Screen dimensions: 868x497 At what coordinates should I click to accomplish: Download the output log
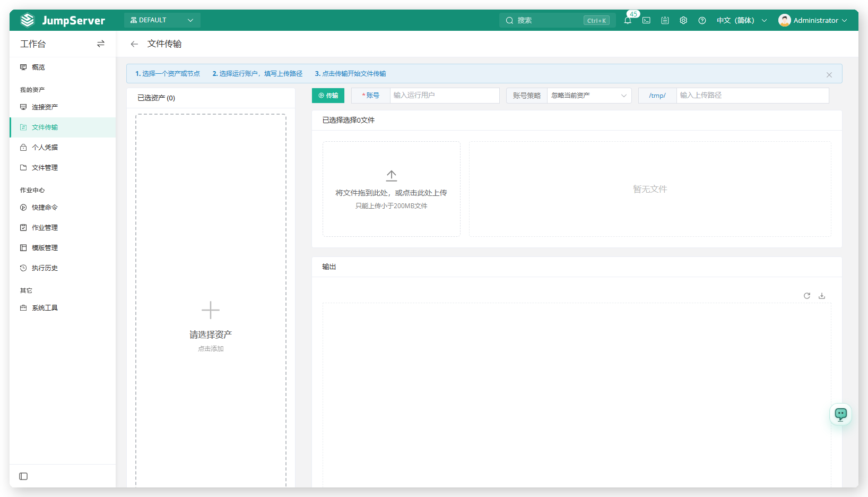(x=822, y=296)
